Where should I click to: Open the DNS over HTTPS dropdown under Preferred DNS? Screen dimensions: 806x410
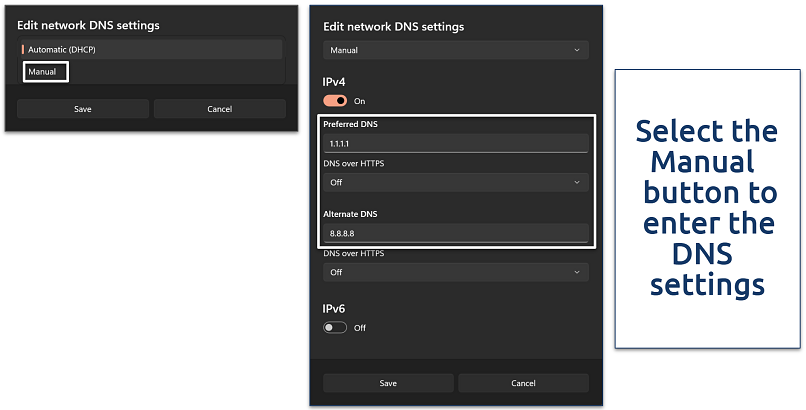pos(455,183)
